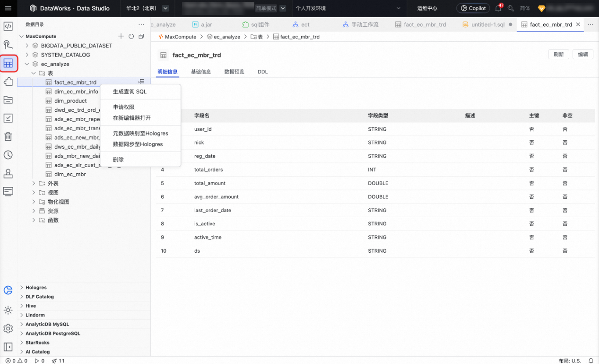Viewport: 599px width, 364px height.
Task: Open the 手动工作流 editor tab
Action: [361, 25]
